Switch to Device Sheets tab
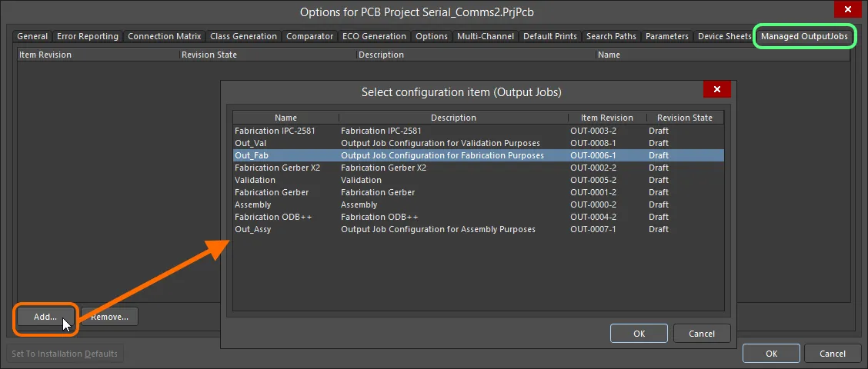Image resolution: width=868 pixels, height=369 pixels. tap(725, 36)
